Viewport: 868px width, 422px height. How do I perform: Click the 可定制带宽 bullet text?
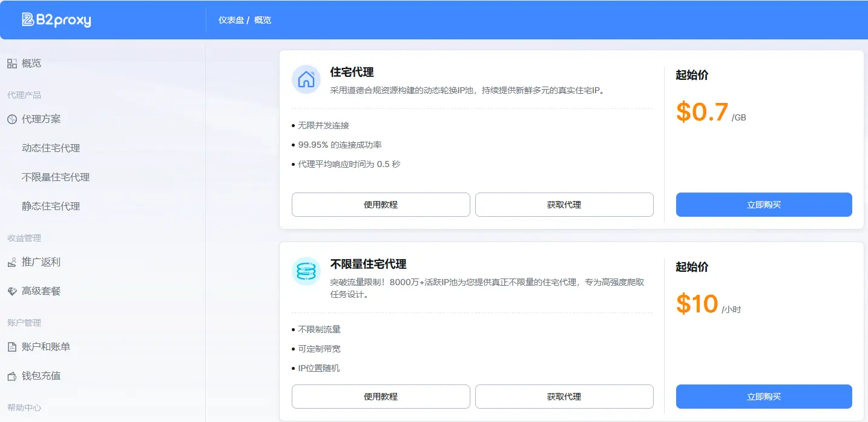point(320,349)
